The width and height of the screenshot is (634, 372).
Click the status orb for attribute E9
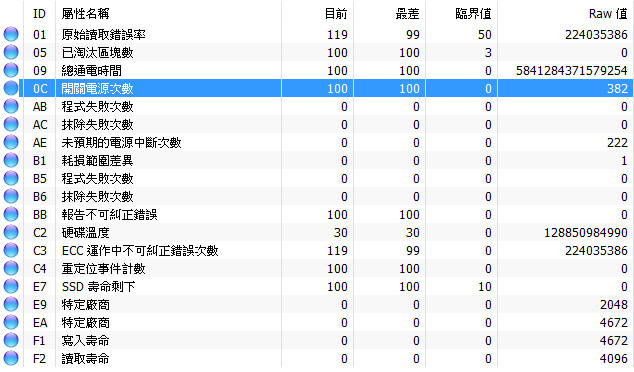click(x=11, y=304)
